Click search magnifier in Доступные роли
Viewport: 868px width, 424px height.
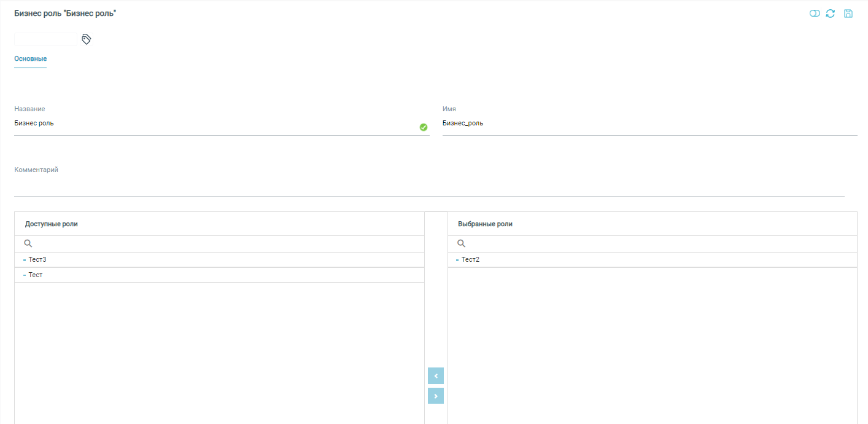click(28, 244)
